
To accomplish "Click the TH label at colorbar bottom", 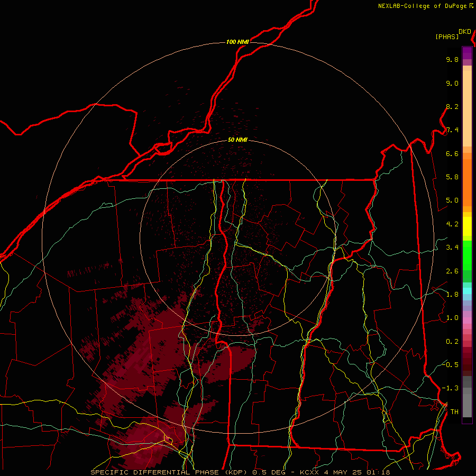I will pos(454,412).
